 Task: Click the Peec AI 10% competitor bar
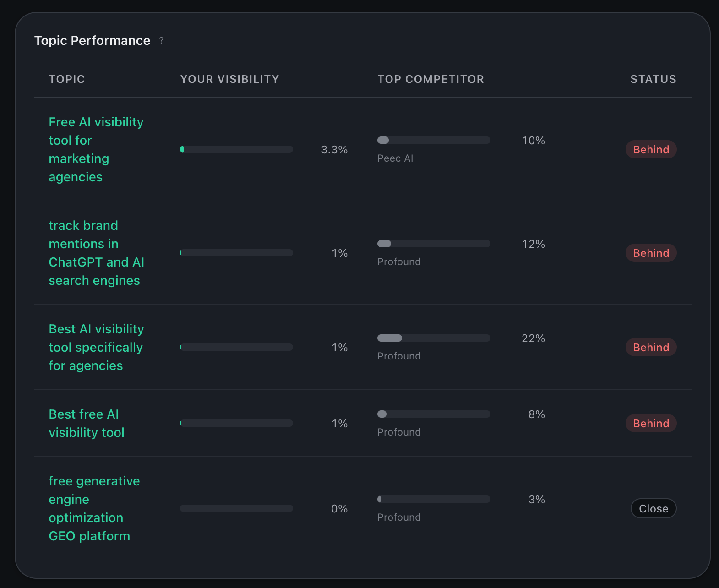[434, 140]
